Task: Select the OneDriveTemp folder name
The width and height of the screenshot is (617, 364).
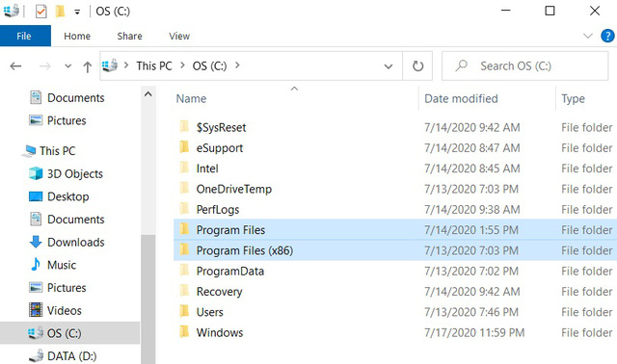Action: (x=234, y=189)
